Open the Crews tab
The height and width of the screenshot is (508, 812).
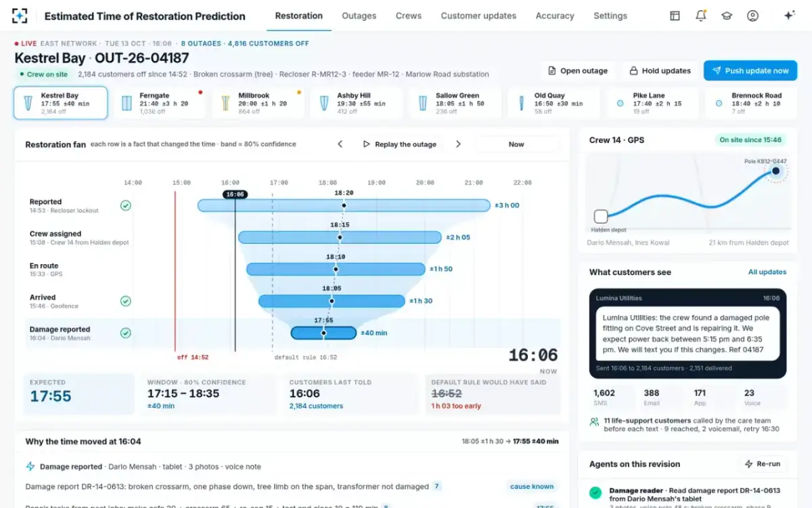point(409,16)
